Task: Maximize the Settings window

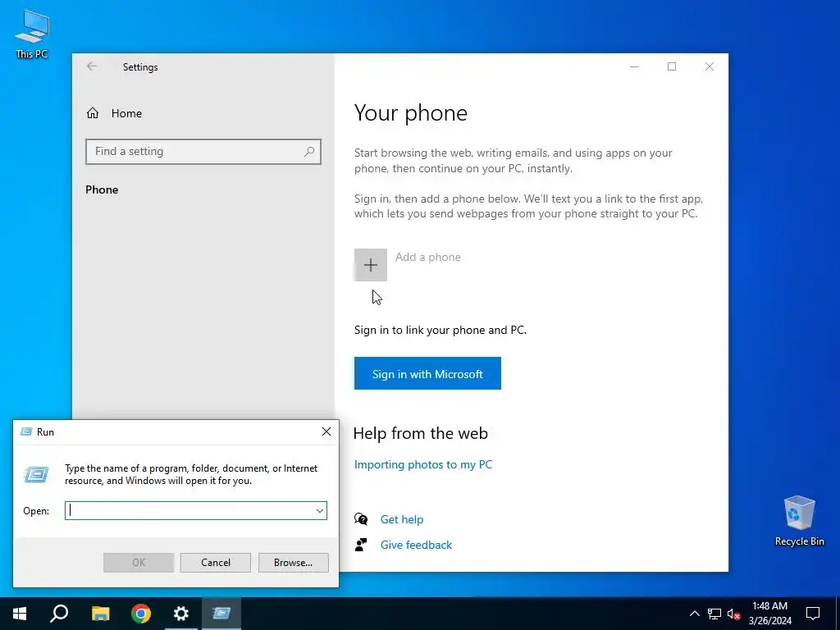Action: [672, 66]
